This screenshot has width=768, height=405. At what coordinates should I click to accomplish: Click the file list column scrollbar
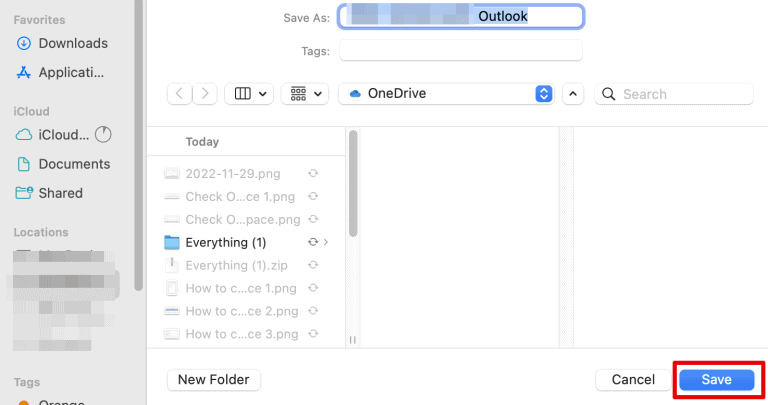point(353,183)
